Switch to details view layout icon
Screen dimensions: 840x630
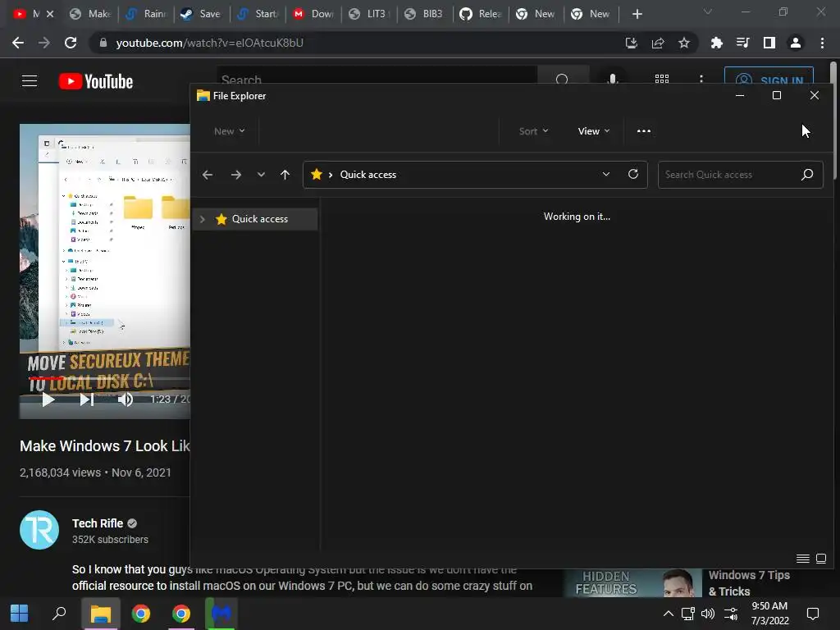click(x=802, y=559)
